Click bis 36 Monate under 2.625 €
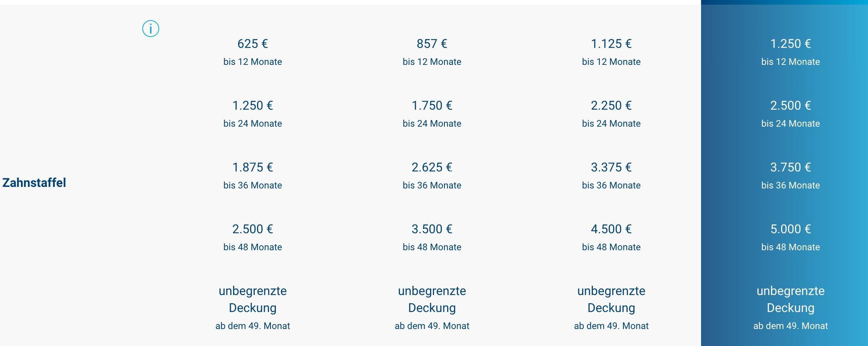 point(432,185)
